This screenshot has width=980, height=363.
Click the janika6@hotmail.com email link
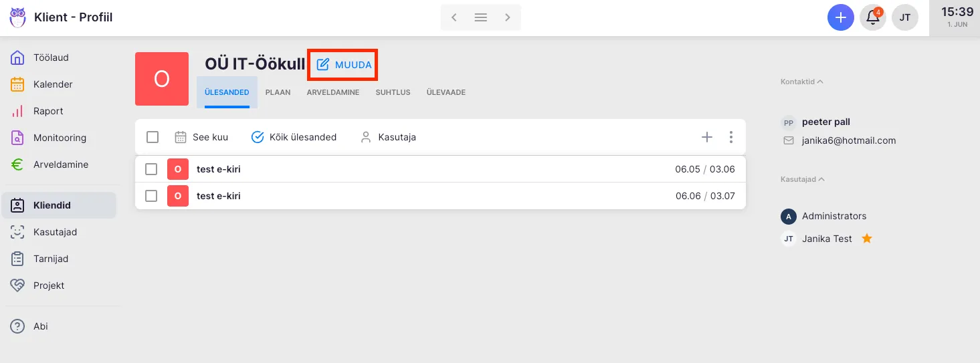click(x=848, y=140)
